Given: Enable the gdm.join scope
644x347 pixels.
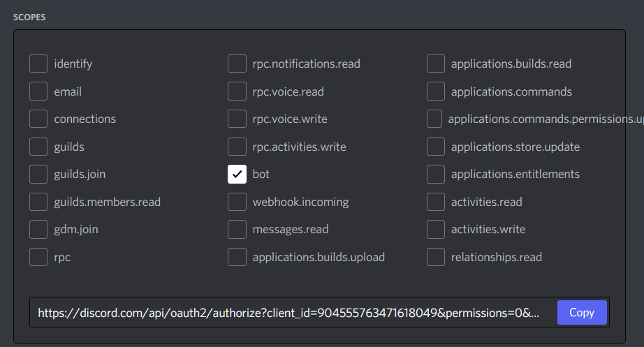Looking at the screenshot, I should (38, 229).
